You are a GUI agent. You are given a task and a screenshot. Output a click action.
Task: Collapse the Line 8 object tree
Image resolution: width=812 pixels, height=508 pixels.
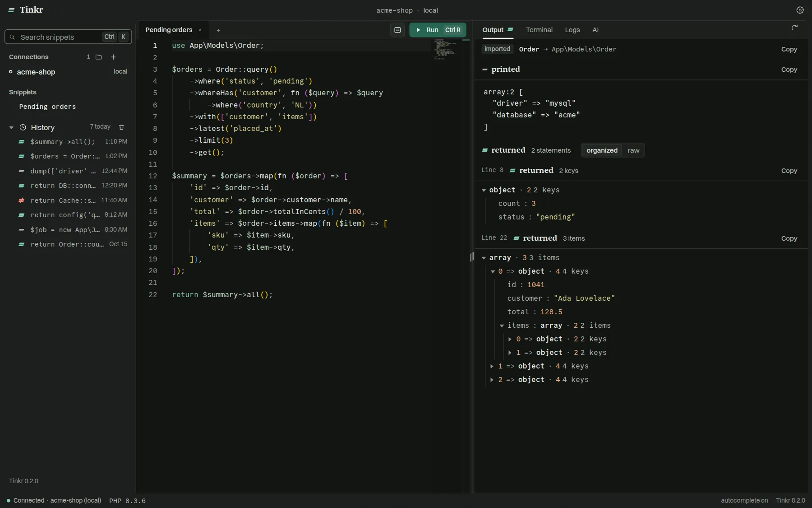click(484, 190)
